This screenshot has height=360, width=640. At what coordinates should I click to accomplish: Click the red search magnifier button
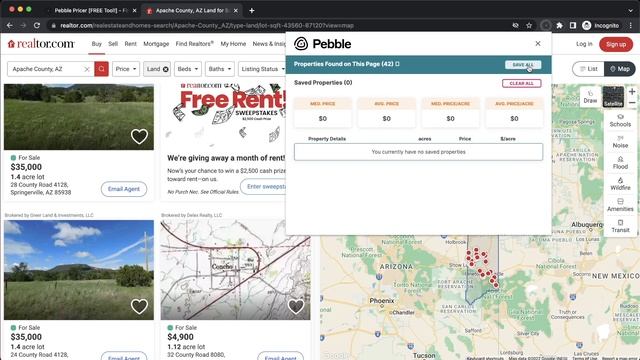[101, 69]
